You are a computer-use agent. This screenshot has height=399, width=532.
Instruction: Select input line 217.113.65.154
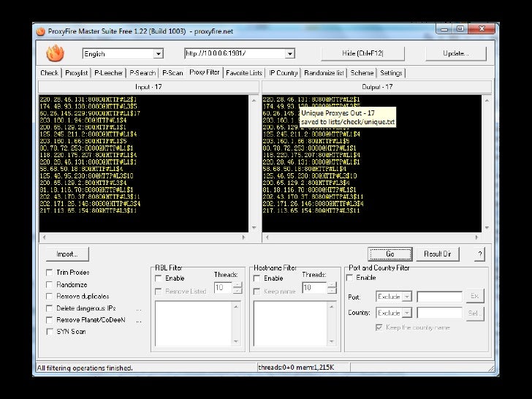88,210
